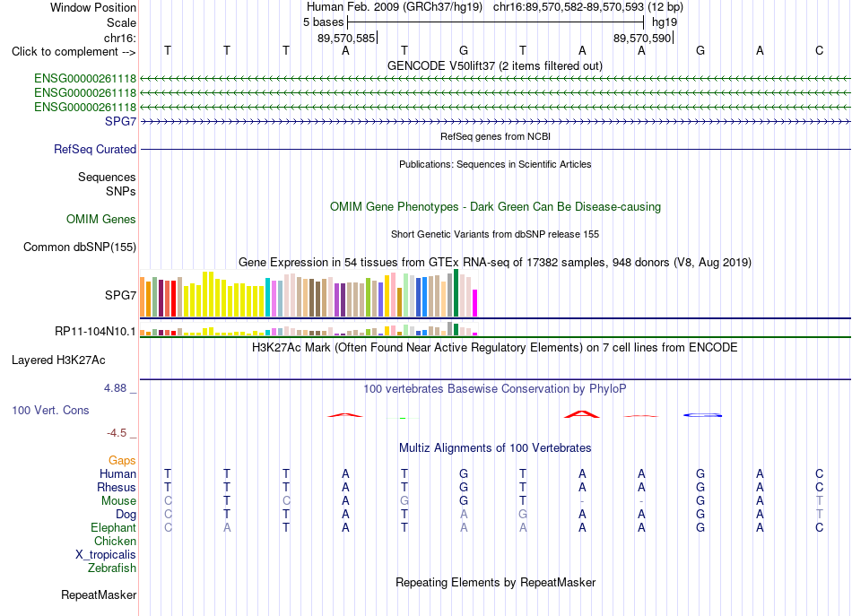
Task: Select the 'Rhesus' alignment row label
Action: point(117,487)
